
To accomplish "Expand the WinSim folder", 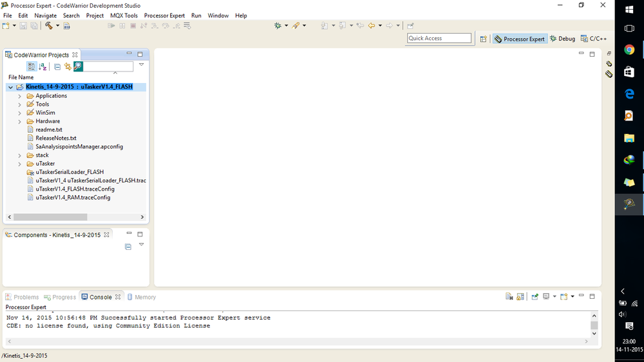I will [19, 113].
